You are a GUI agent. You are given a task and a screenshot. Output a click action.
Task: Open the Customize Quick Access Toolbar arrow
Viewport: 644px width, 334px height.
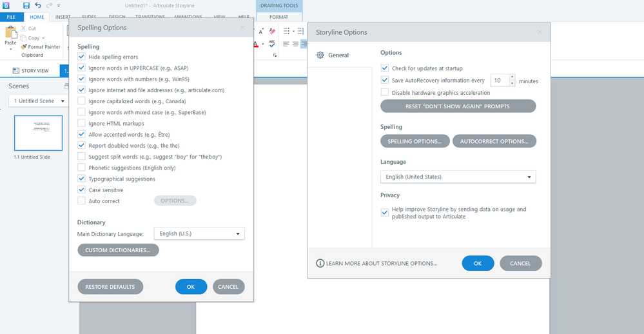click(x=59, y=6)
